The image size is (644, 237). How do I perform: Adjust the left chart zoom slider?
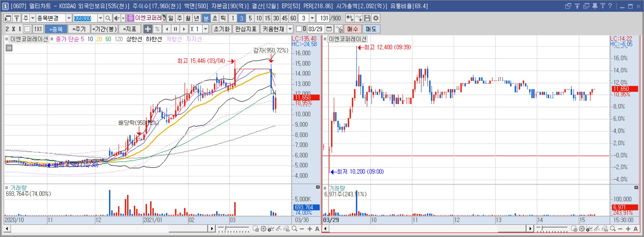pos(233,229)
